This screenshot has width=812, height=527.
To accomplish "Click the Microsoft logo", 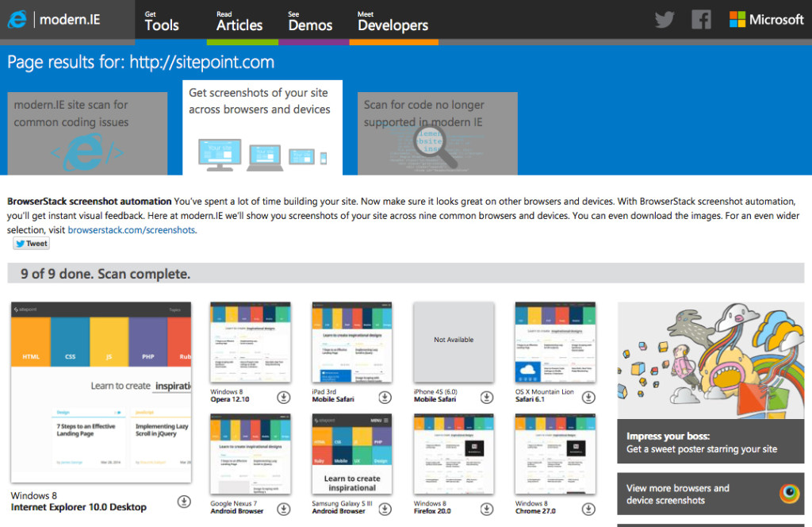I will [766, 20].
